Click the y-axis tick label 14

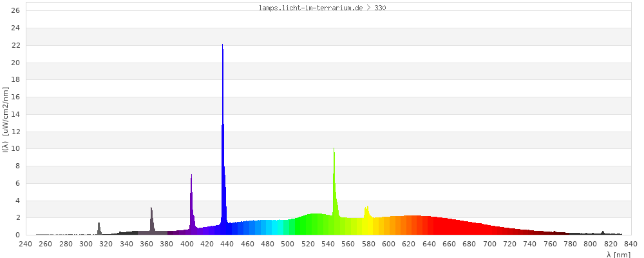click(15, 114)
